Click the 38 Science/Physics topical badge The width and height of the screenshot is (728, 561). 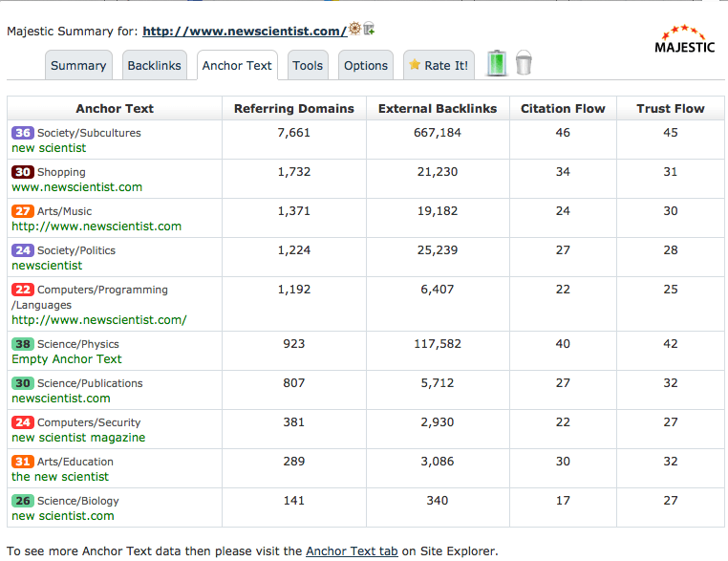[23, 344]
